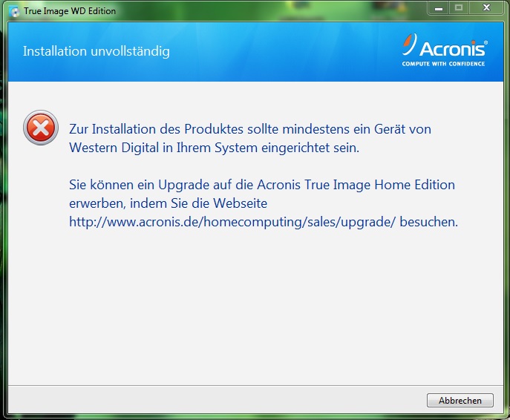Click the 'COMPUTE WITH CONFIDENCE' tagline
Image resolution: width=510 pixels, height=420 pixels.
[443, 64]
